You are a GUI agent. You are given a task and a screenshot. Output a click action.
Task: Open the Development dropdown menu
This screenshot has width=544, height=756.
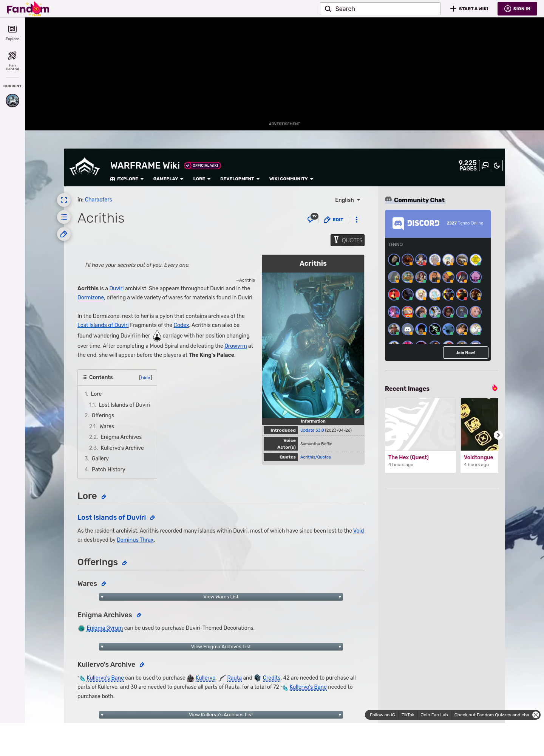coord(240,179)
